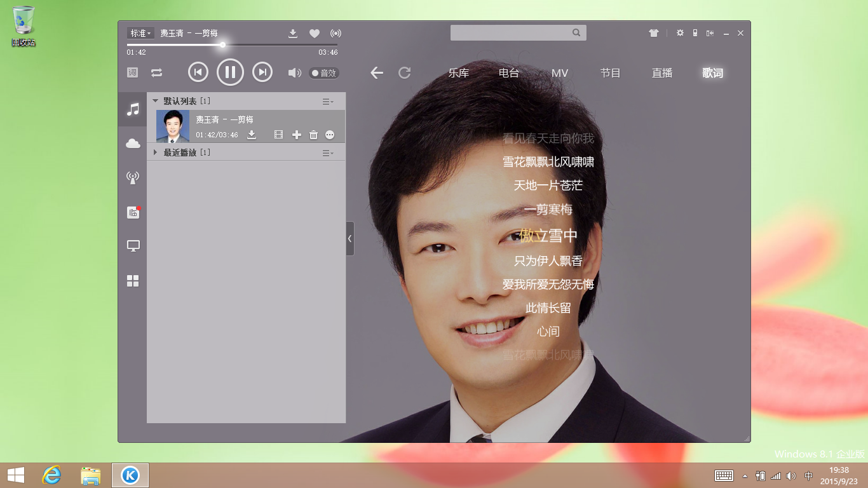Open the 最近播放 list menu dropdown
The height and width of the screenshot is (488, 868).
coord(328,153)
